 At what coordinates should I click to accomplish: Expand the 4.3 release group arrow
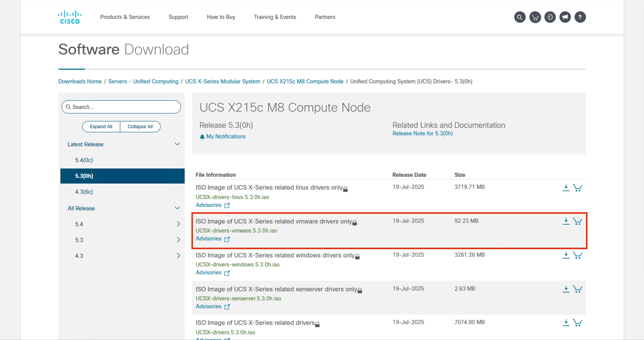coord(178,256)
